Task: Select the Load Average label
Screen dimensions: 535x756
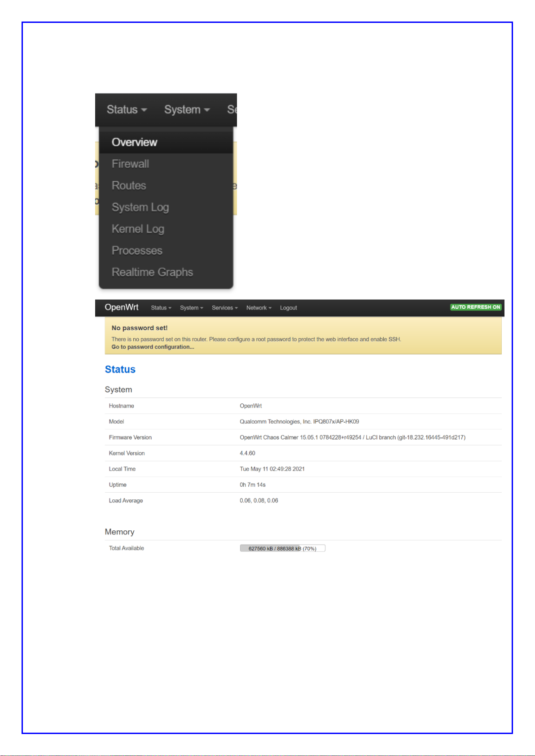Action: tap(126, 501)
